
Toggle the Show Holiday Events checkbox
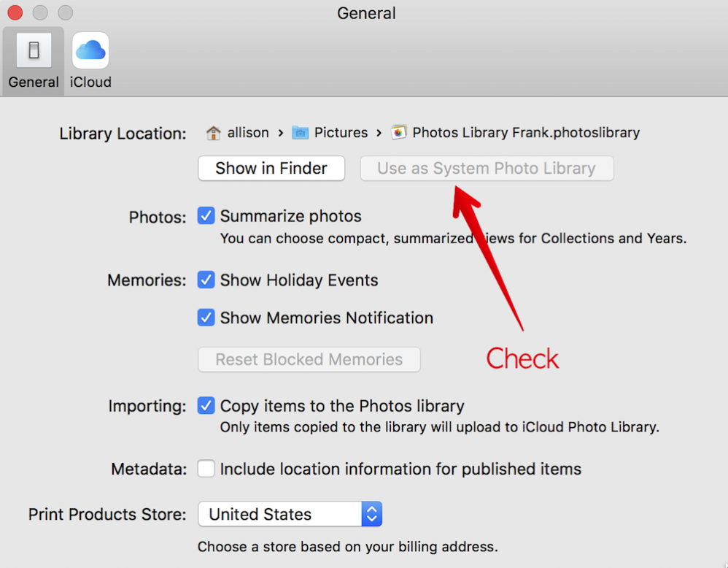pos(206,280)
